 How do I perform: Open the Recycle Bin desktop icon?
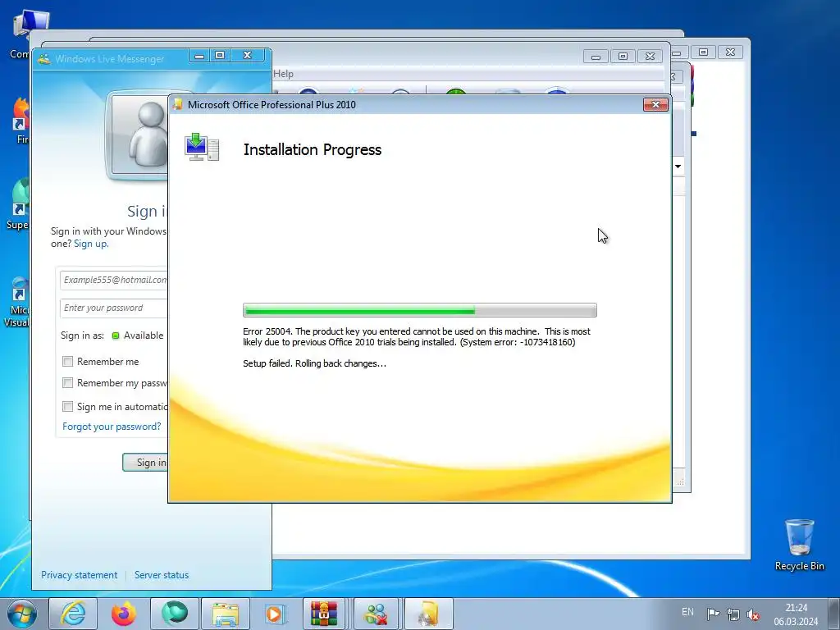tap(799, 545)
